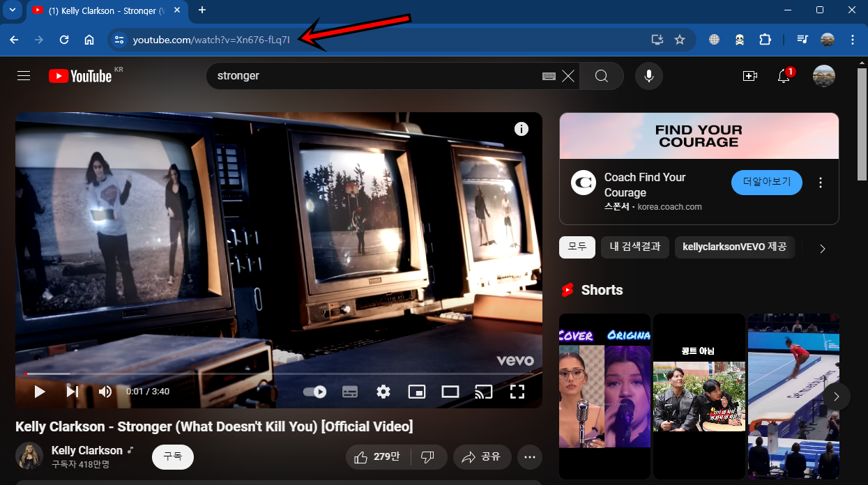
Task: Click the magnifier search button
Action: (602, 76)
